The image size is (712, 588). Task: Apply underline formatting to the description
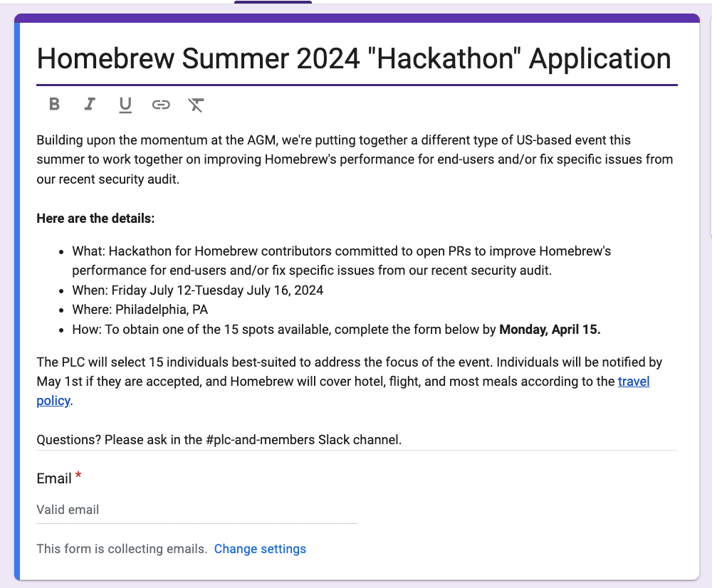(125, 104)
